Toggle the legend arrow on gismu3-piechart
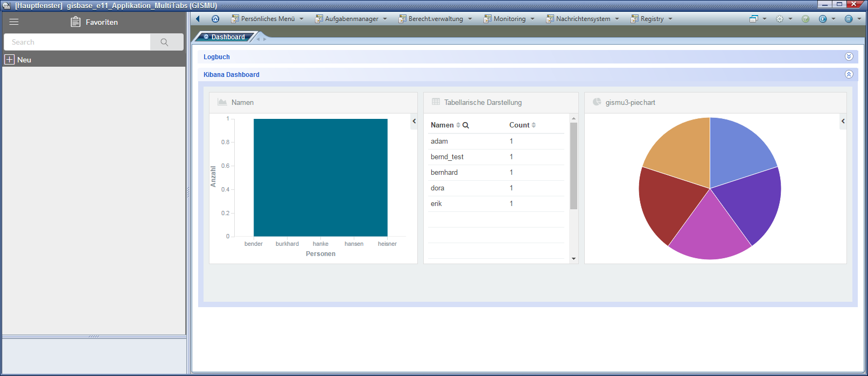This screenshot has height=376, width=868. click(x=843, y=121)
